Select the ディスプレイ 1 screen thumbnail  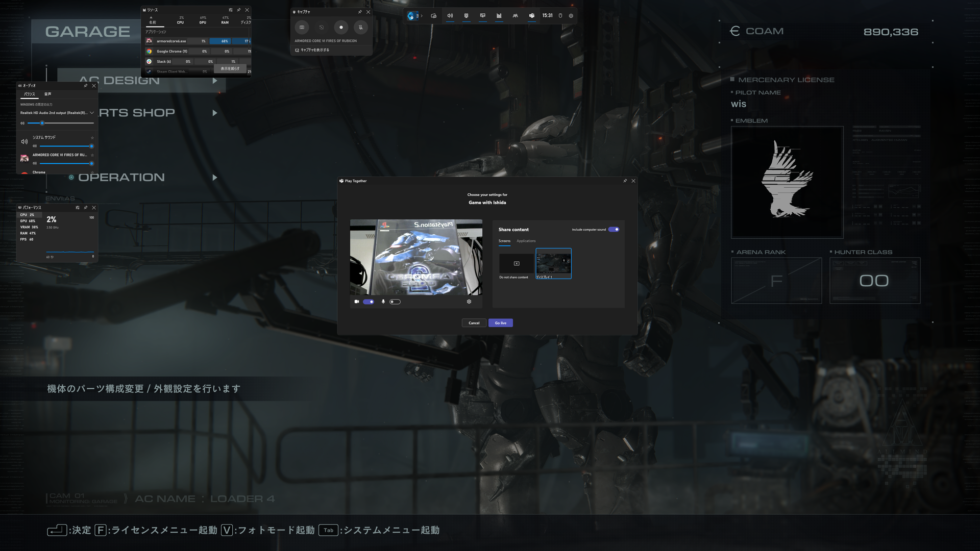click(x=553, y=263)
